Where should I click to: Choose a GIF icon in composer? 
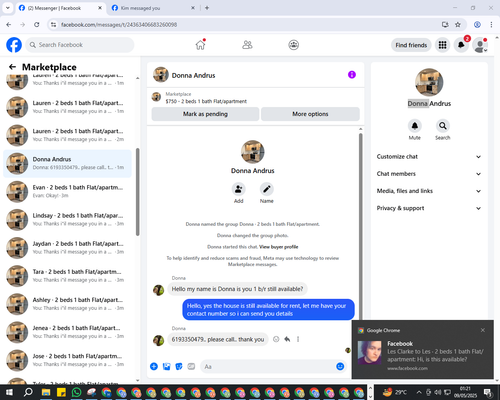(x=191, y=366)
